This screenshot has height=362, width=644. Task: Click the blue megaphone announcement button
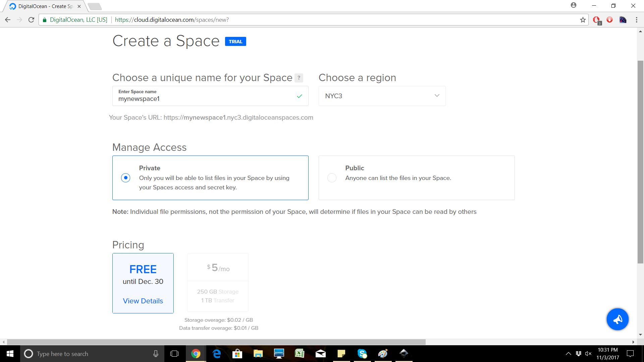pyautogui.click(x=617, y=319)
